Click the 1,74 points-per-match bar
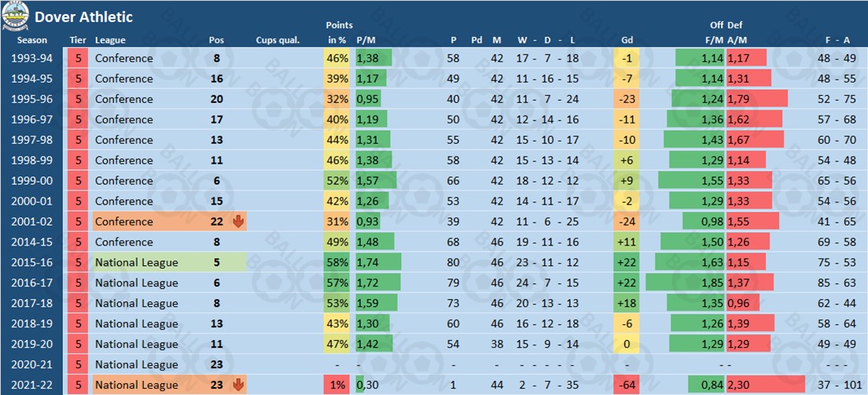 [x=377, y=263]
